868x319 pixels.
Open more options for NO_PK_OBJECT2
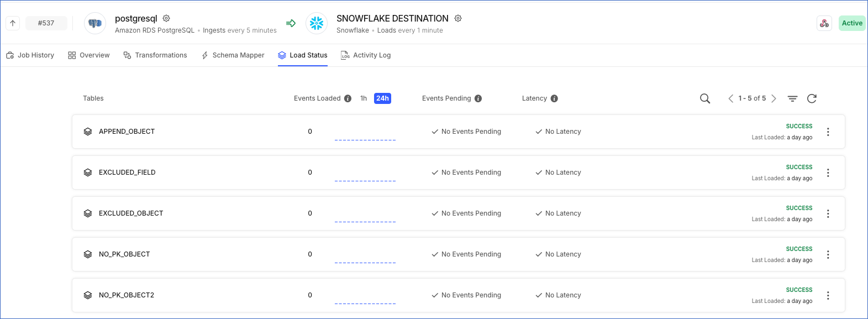(828, 295)
